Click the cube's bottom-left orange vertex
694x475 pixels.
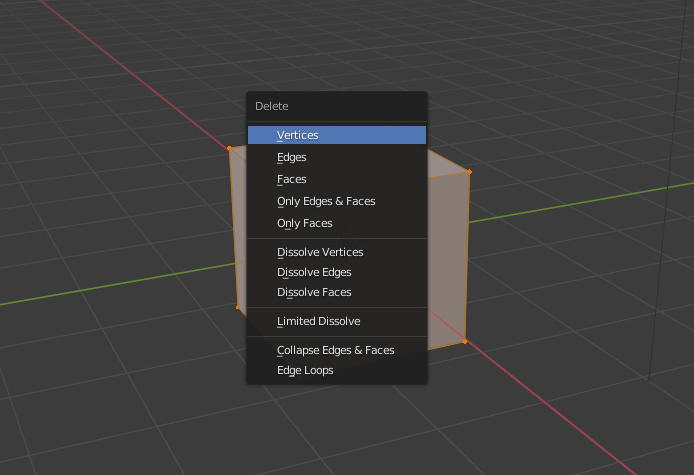pyautogui.click(x=237, y=307)
